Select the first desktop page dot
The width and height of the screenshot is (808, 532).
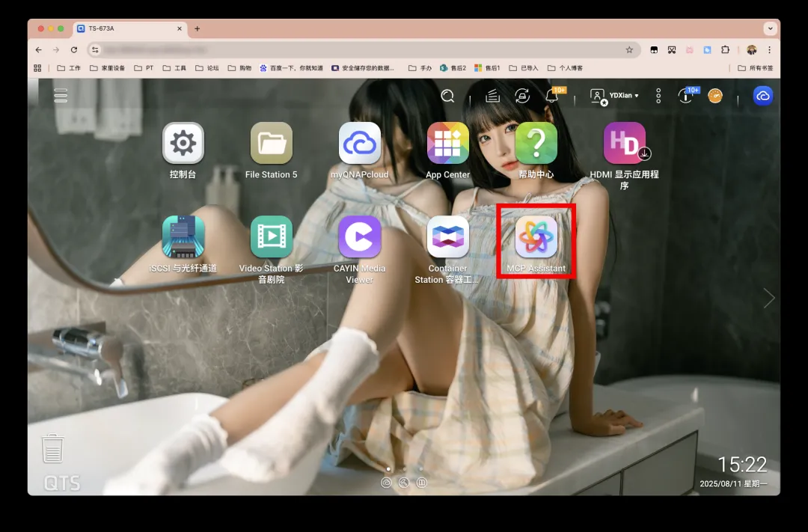[x=388, y=468]
